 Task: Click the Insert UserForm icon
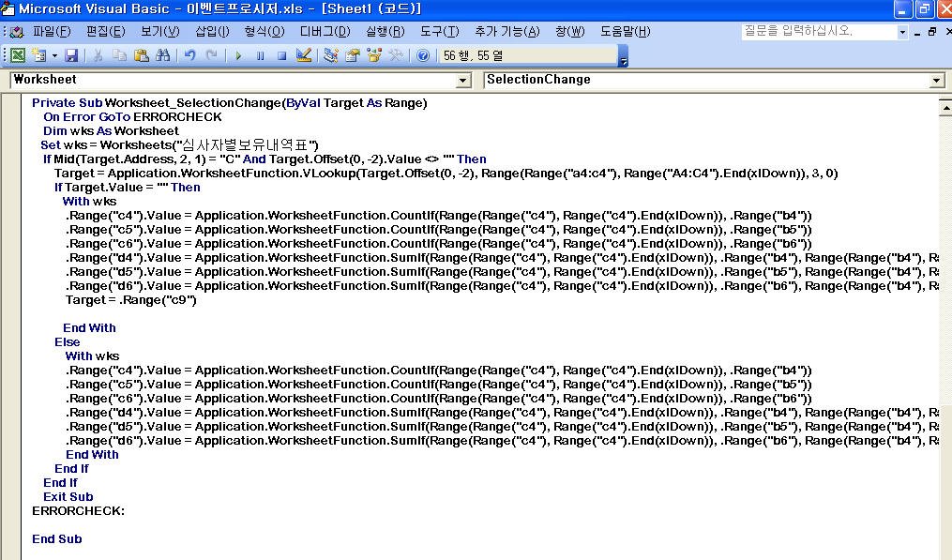pos(39,56)
